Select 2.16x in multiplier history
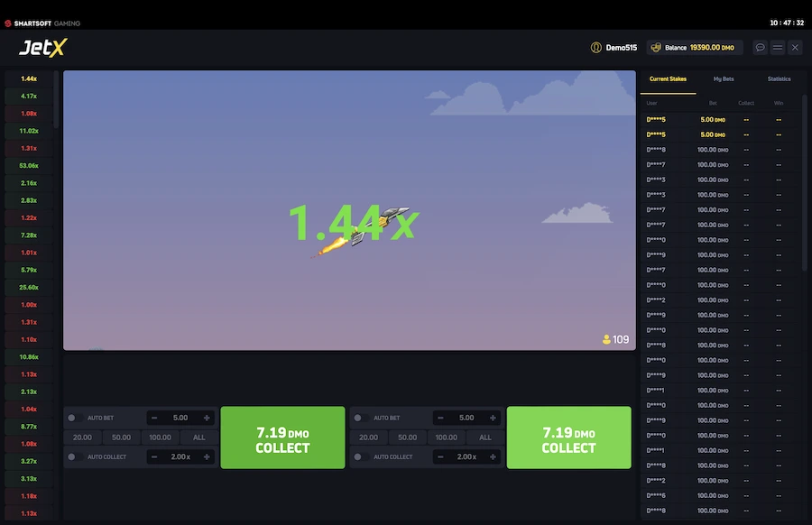Viewport: 812px width, 525px height. (29, 183)
